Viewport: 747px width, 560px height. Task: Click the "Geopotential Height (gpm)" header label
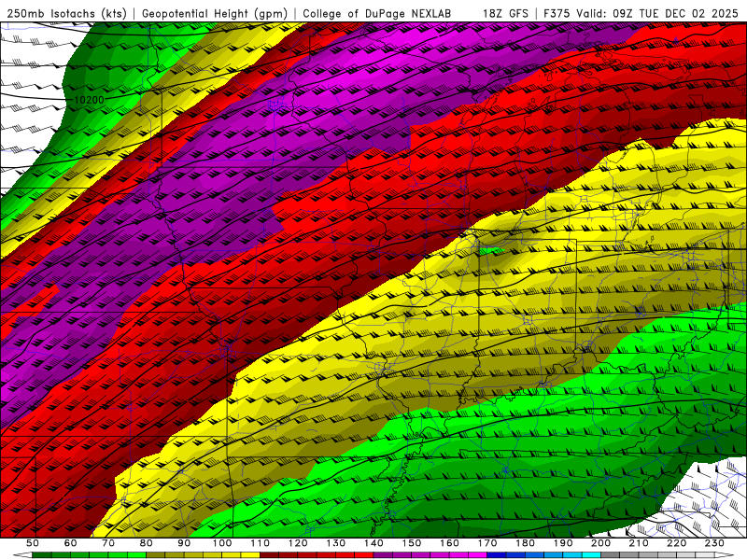(215, 14)
